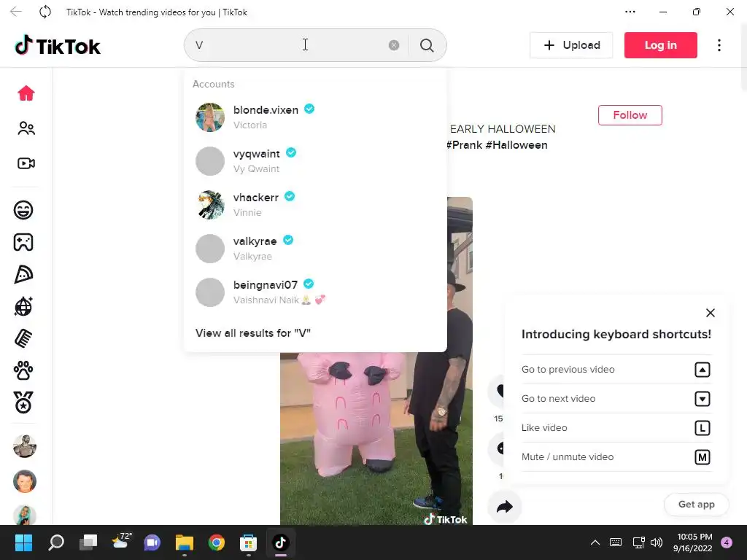Click the Upload button

coord(571,45)
